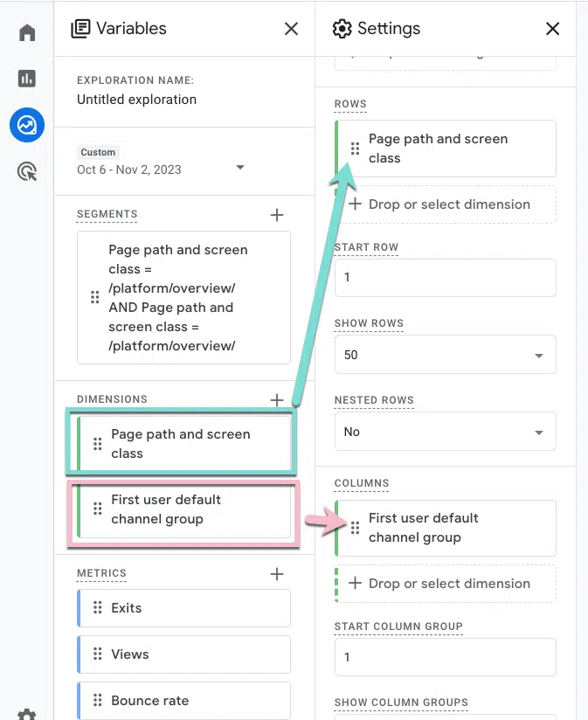The width and height of the screenshot is (588, 720).
Task: Click the START COLUMN GROUP label
Action: click(398, 627)
